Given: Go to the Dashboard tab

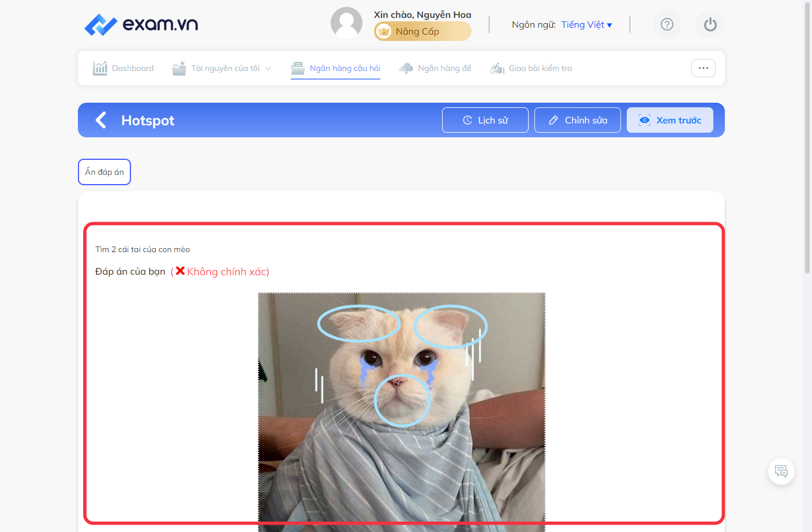Looking at the screenshot, I should coord(123,68).
